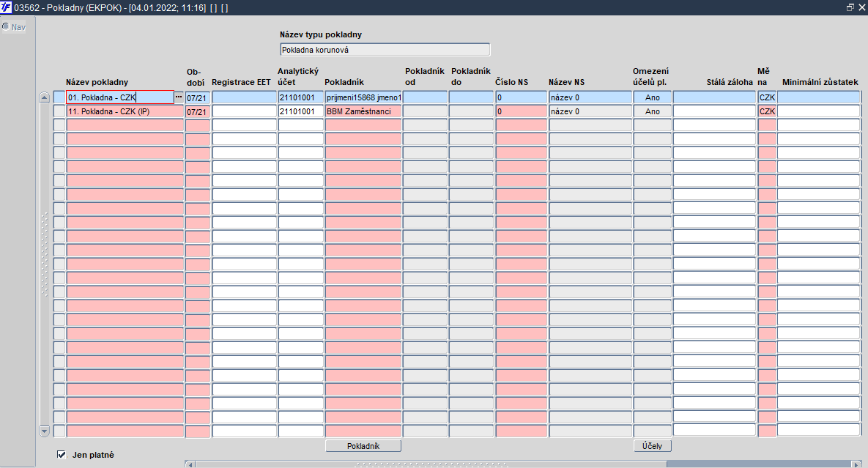This screenshot has width=868, height=468.
Task: Select the row selector of 01. Pokladna - CZK
Action: click(x=59, y=97)
